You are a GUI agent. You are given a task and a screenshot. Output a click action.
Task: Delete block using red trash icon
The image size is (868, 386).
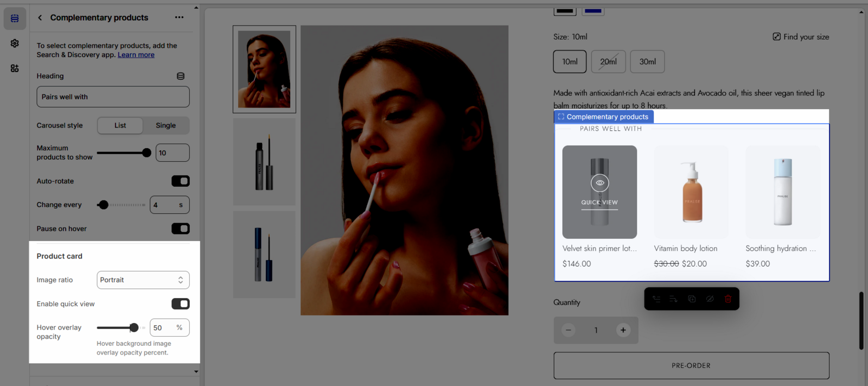728,299
